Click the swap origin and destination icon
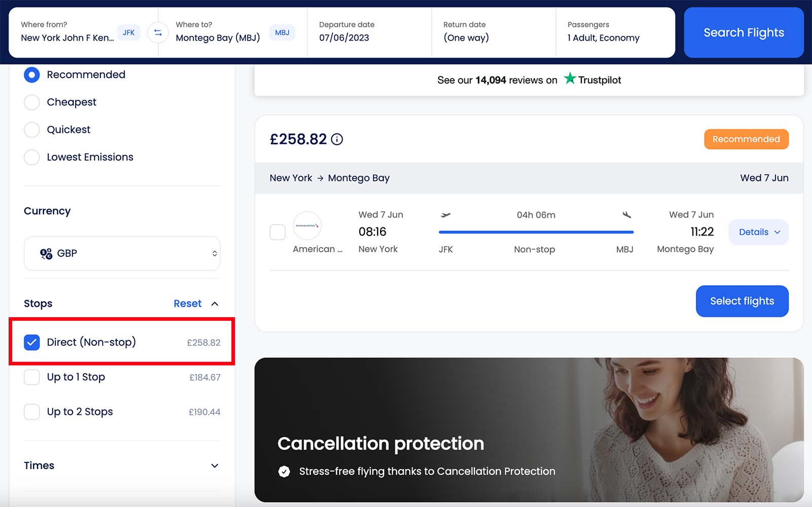 (158, 32)
